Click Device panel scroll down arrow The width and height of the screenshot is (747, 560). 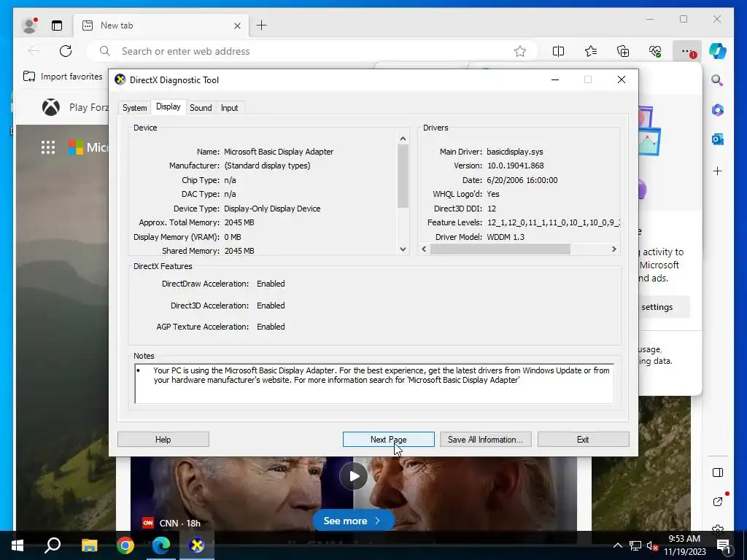(403, 249)
